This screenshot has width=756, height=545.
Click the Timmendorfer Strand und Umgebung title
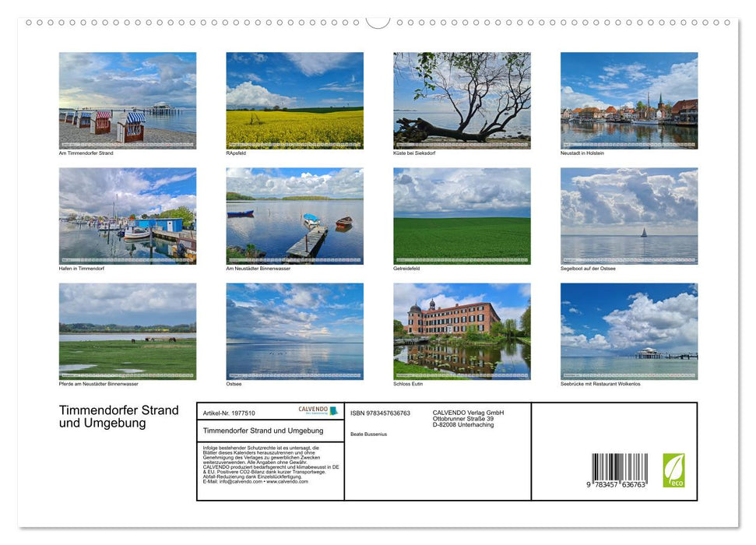pyautogui.click(x=118, y=417)
